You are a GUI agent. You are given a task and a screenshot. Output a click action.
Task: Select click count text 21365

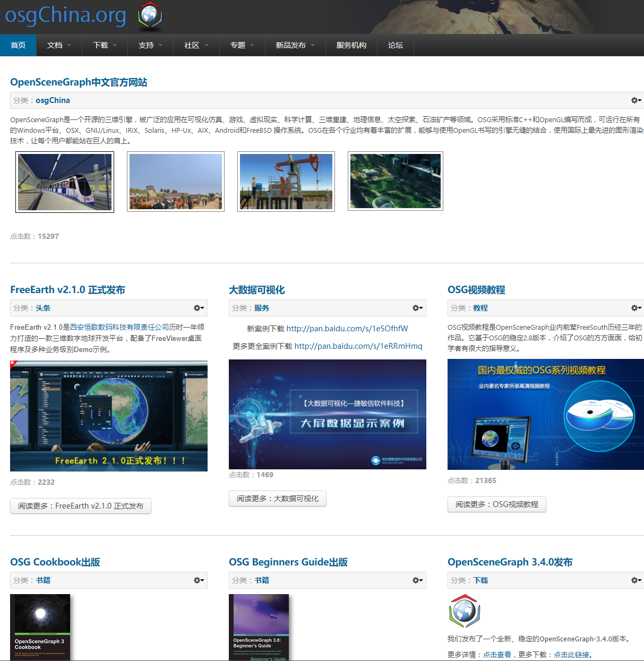click(x=486, y=480)
